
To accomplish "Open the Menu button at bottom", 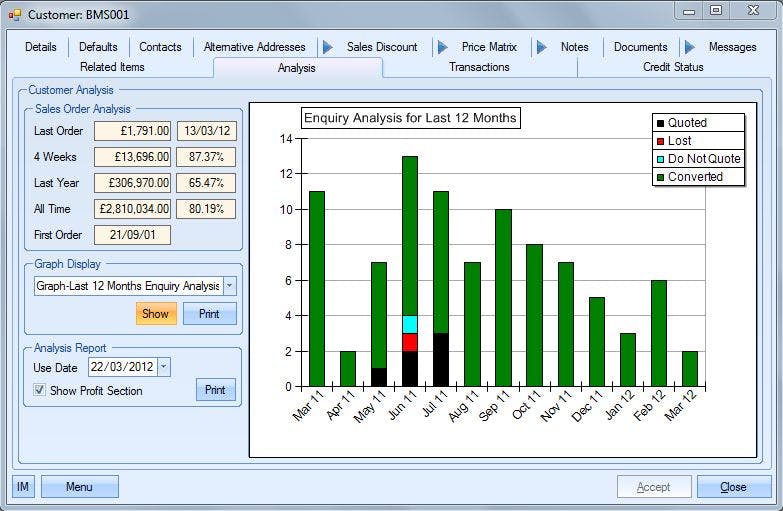I will tap(80, 487).
